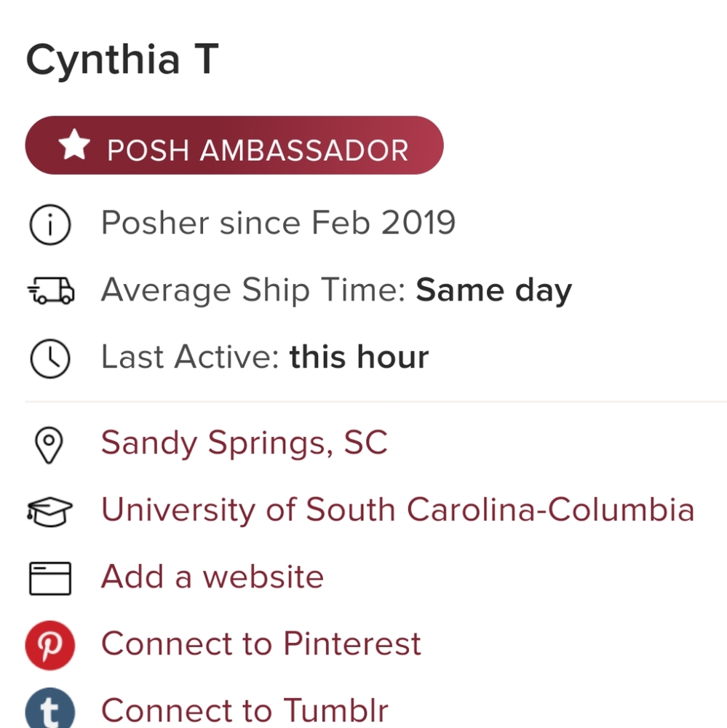The width and height of the screenshot is (727, 728).
Task: Click the bold Same day value
Action: coord(493,290)
